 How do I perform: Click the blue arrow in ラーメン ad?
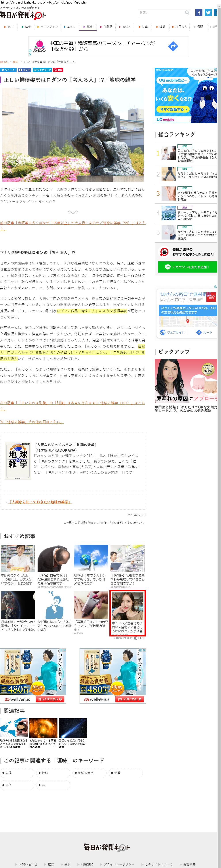(173, 46)
